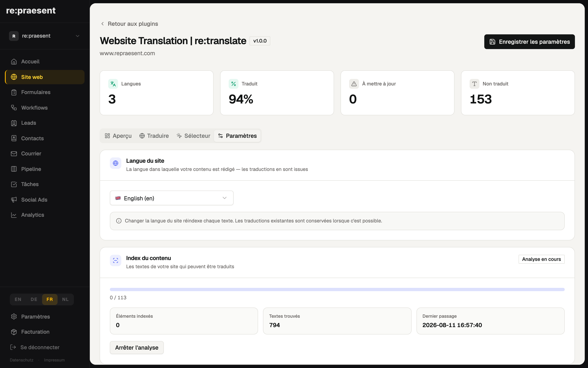Click the back chevron before Retour aux plugins

102,24
